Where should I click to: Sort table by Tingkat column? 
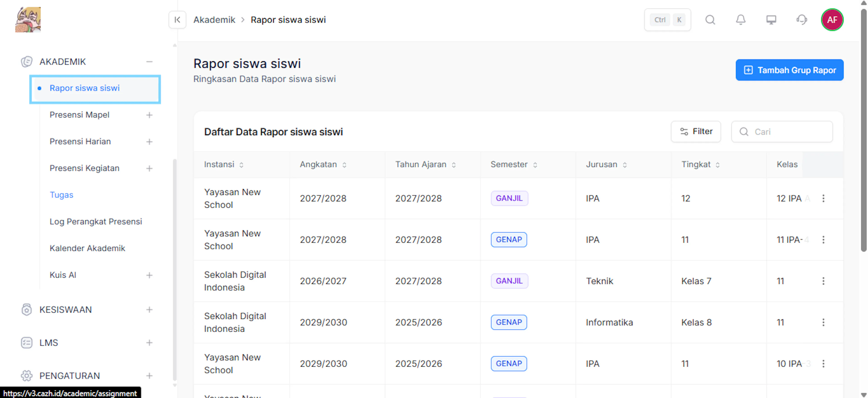click(x=717, y=165)
